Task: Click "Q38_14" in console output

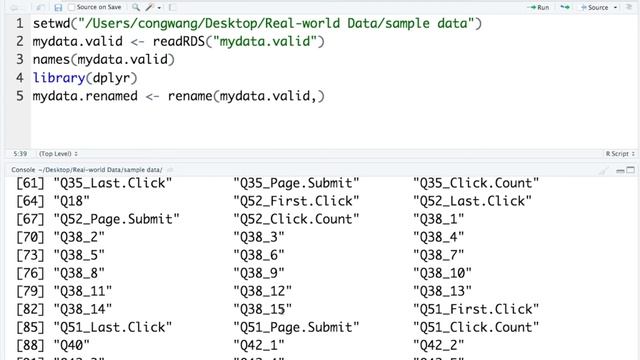Action: point(83,309)
